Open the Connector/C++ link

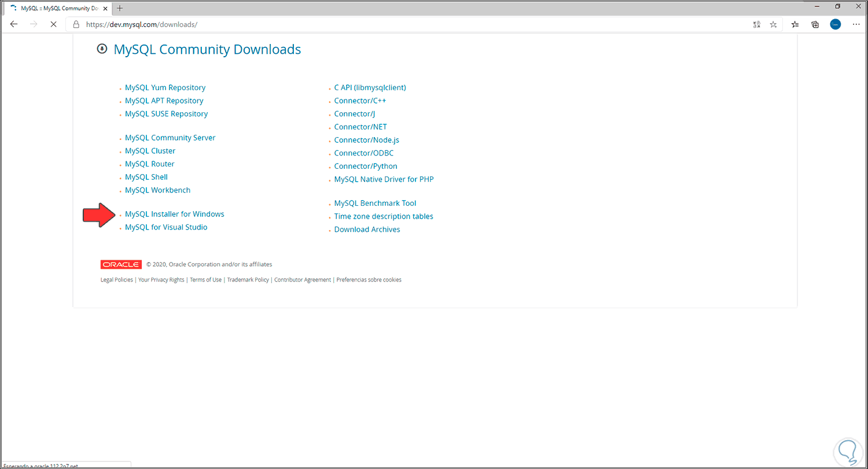point(360,101)
